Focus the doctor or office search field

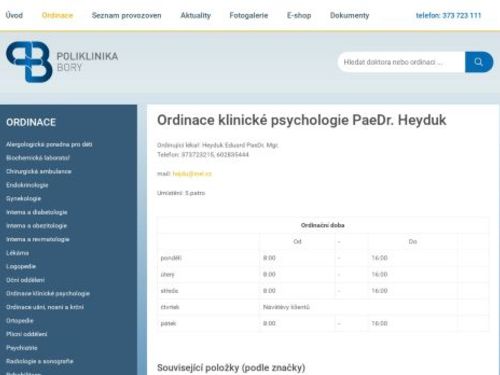[401, 62]
